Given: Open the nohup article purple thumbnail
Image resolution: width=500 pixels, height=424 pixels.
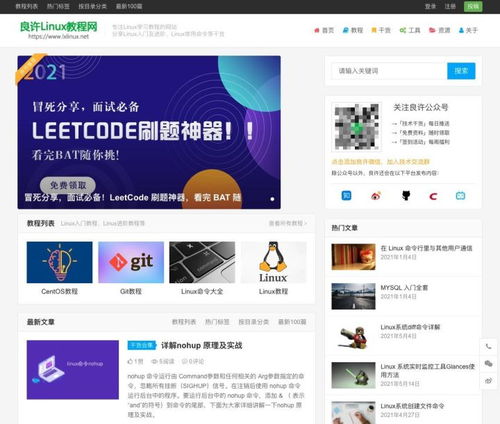Looking at the screenshot, I should point(73,370).
